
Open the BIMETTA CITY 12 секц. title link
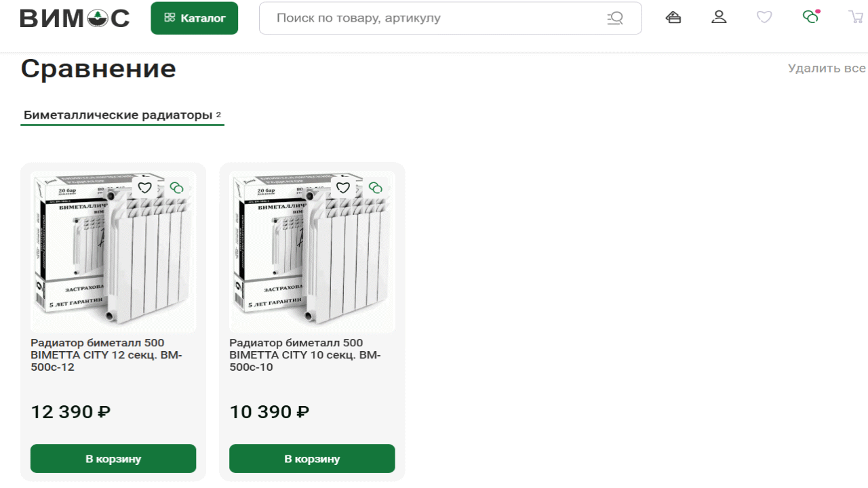point(106,355)
